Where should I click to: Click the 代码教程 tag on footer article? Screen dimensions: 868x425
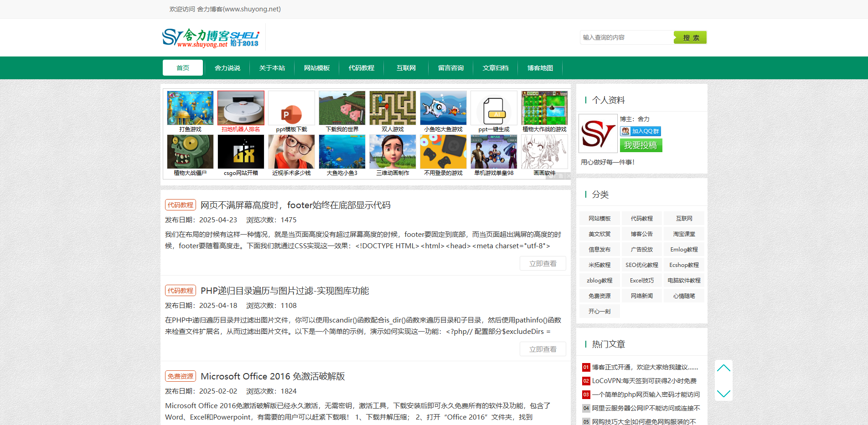point(180,205)
